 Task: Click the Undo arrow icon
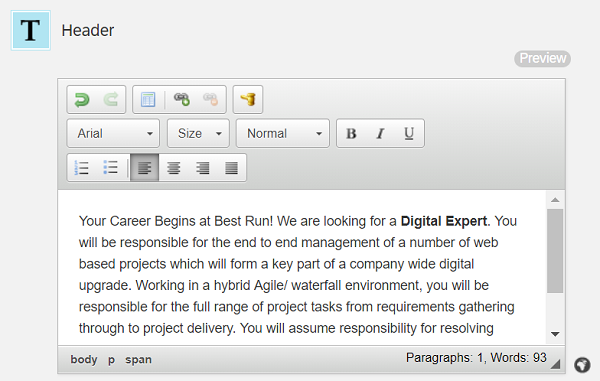point(82,99)
